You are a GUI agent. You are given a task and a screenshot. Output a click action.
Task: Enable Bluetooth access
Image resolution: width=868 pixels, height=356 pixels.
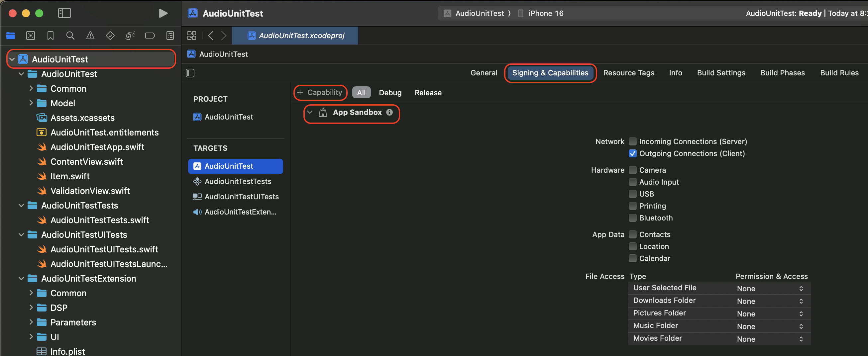[633, 218]
